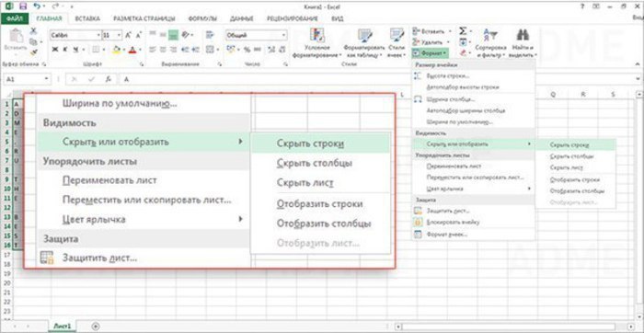Toggle Italic formatting
This screenshot has width=644, height=333.
click(65, 50)
